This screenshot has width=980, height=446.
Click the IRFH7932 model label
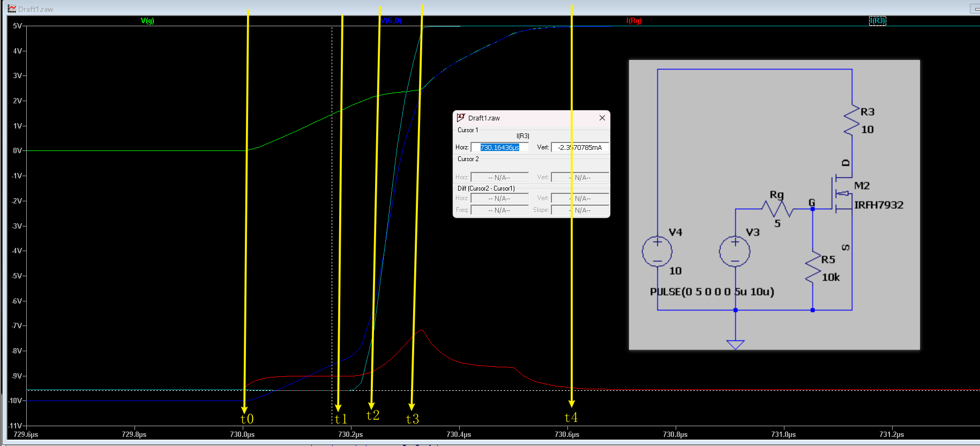879,205
